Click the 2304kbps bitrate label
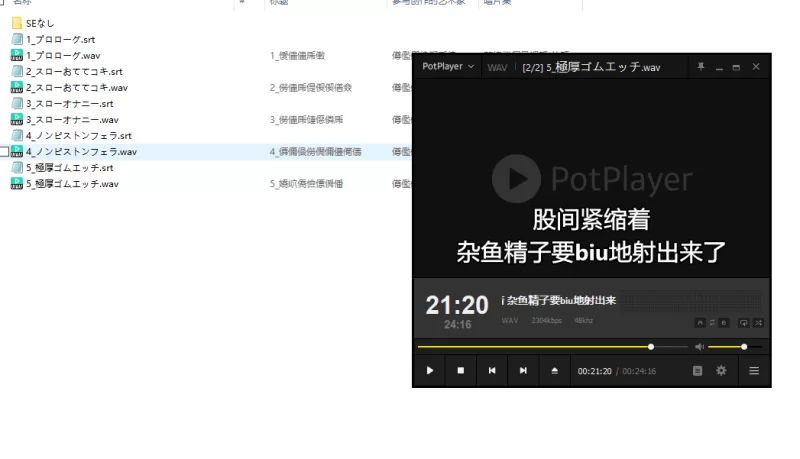Screen dimensions: 800x459 (x=546, y=320)
